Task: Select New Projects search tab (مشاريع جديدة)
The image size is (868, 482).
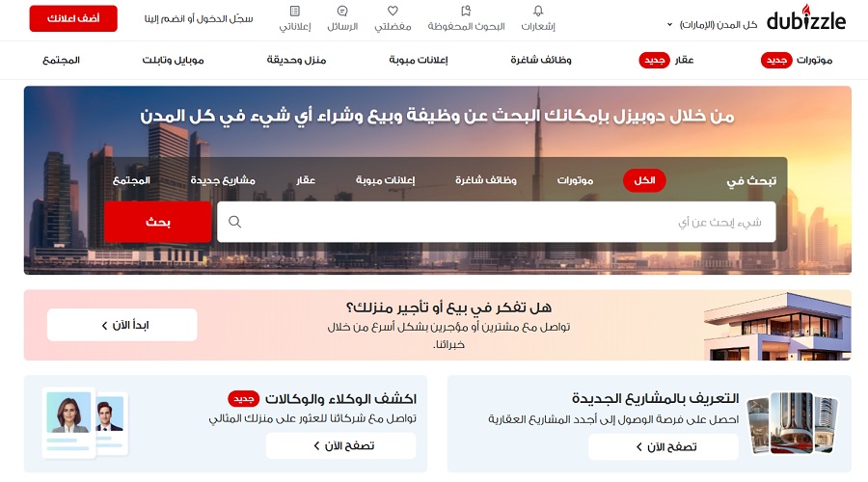Action: pos(223,180)
